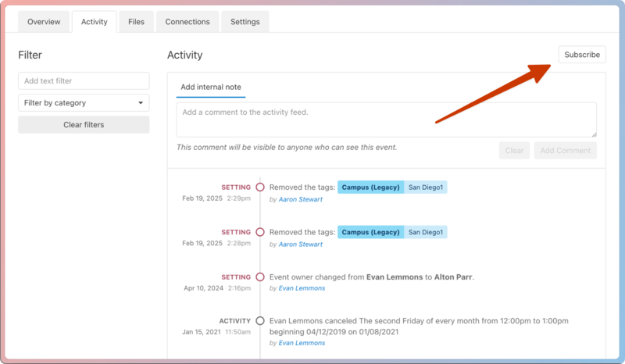
Task: Open Evan Lemmons link under owner change entry
Action: [x=302, y=288]
